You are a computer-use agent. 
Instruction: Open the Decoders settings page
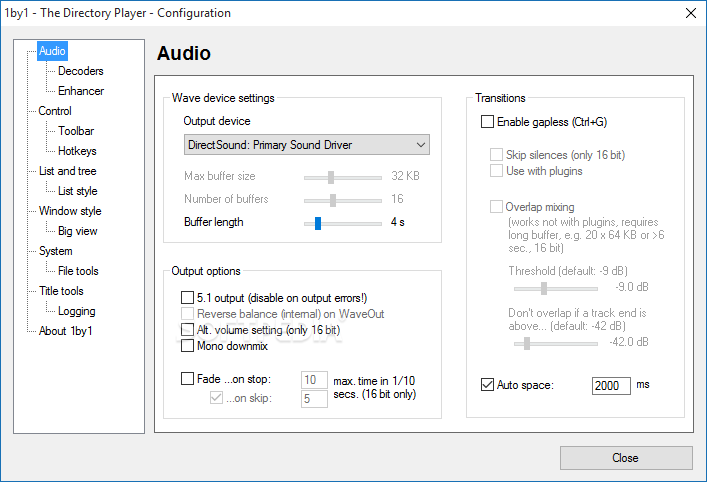tap(80, 71)
